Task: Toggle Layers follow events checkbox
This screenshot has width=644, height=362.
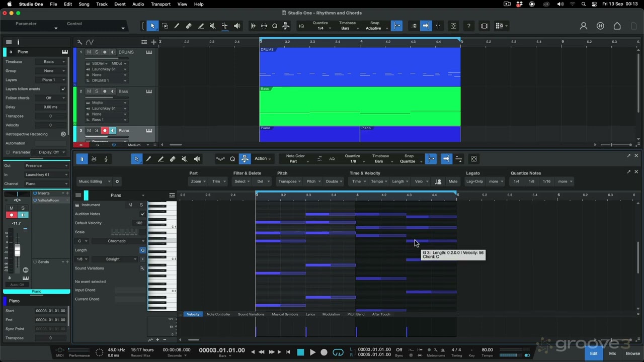Action: [x=63, y=89]
